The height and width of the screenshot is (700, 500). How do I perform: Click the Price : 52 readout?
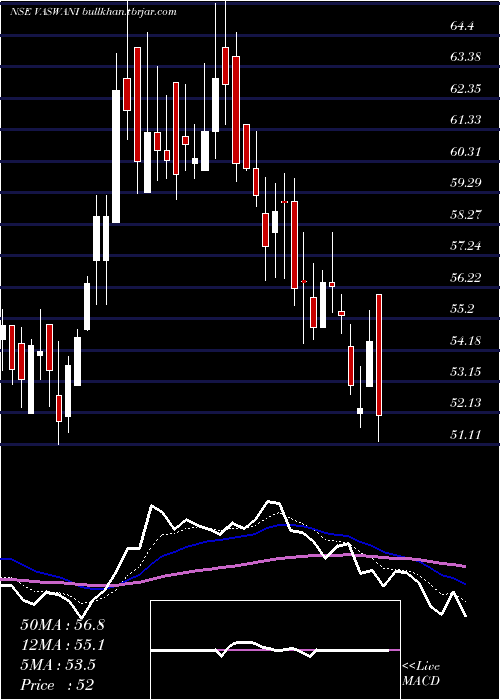pos(57,685)
